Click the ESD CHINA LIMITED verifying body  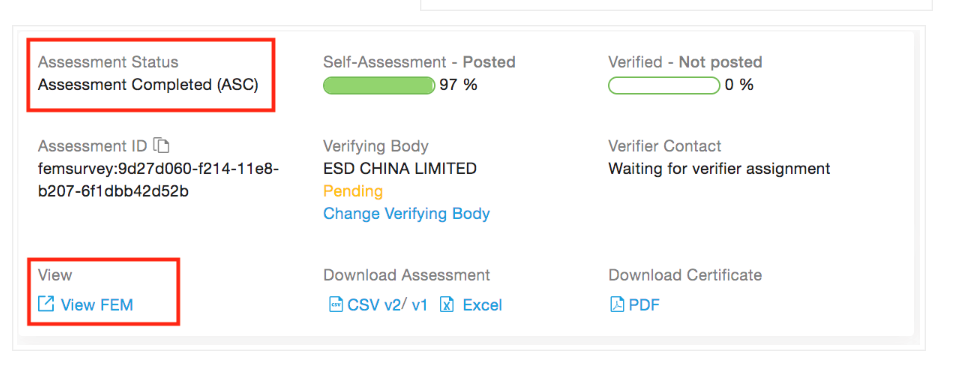pos(399,168)
